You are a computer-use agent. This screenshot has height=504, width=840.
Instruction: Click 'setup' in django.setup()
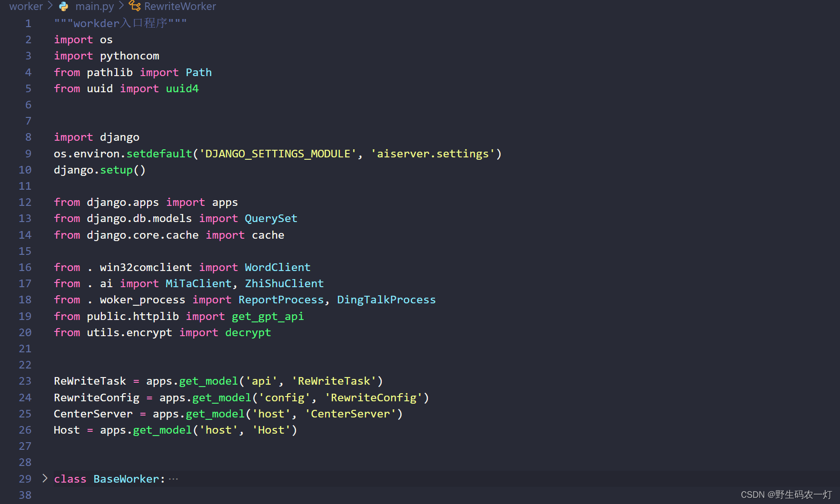[117, 170]
